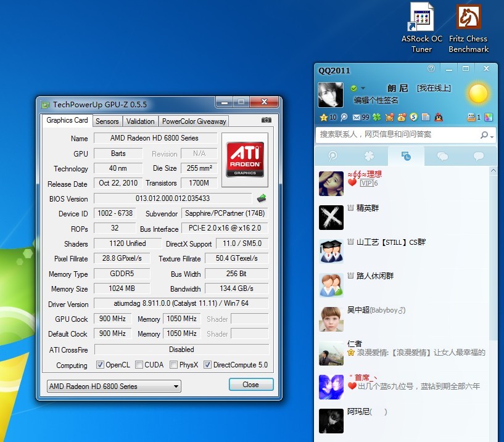This screenshot has height=442, width=504.
Task: Open the QQ online status dropdown arrow
Action: [x=363, y=88]
